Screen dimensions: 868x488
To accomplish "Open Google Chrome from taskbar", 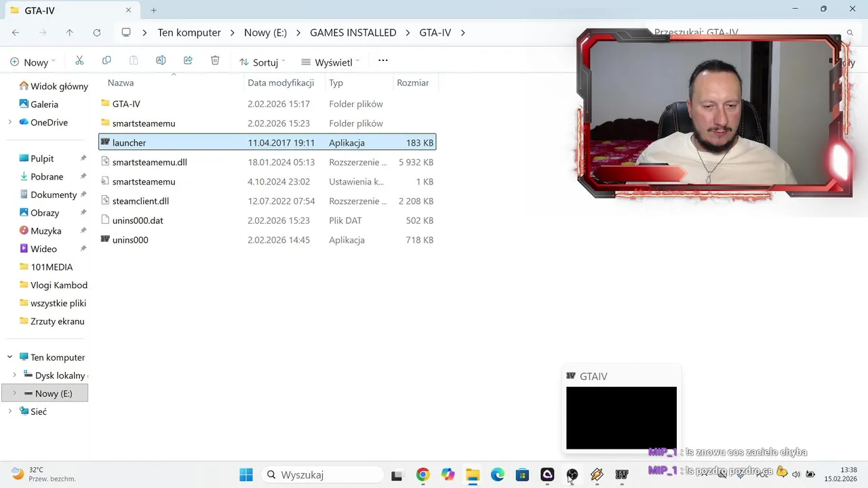I will point(422,474).
